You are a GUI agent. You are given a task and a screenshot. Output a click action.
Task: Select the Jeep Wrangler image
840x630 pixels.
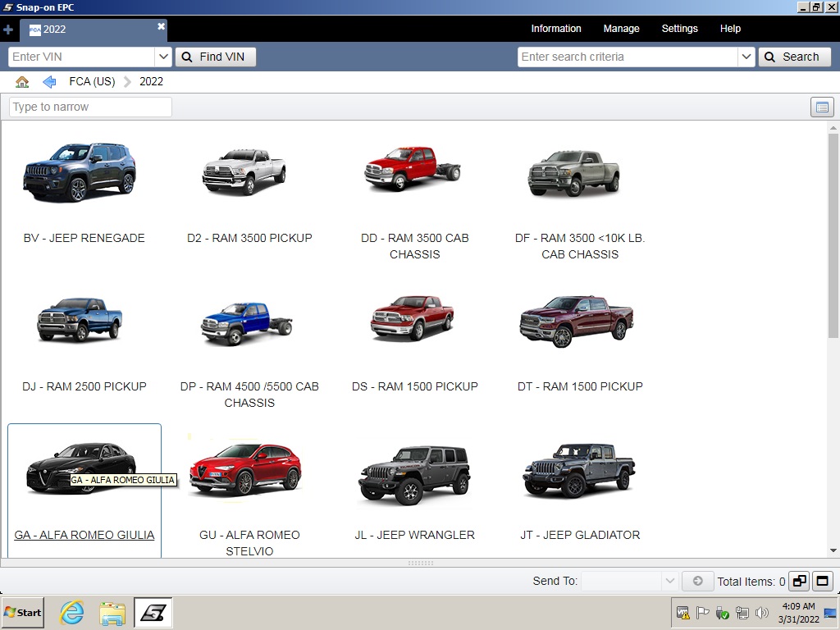coord(414,476)
